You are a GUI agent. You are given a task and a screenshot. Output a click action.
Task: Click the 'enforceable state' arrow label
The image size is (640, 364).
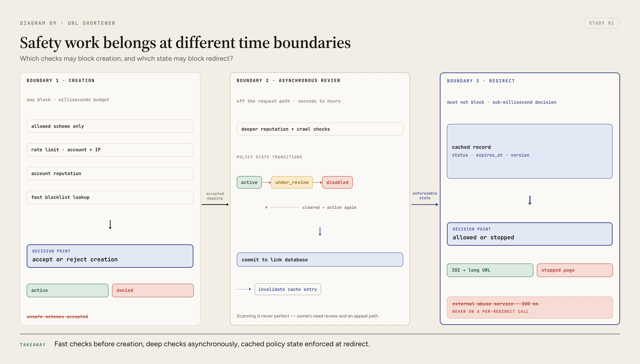[x=425, y=195]
